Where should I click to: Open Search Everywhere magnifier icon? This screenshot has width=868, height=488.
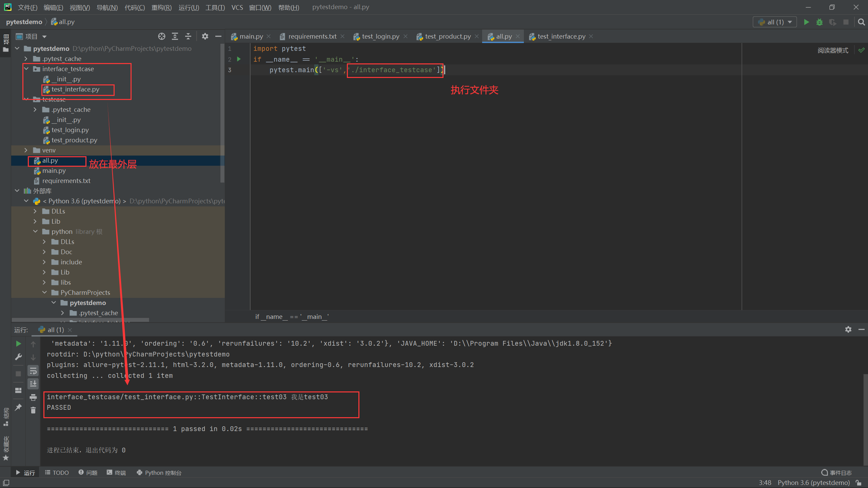pos(861,22)
